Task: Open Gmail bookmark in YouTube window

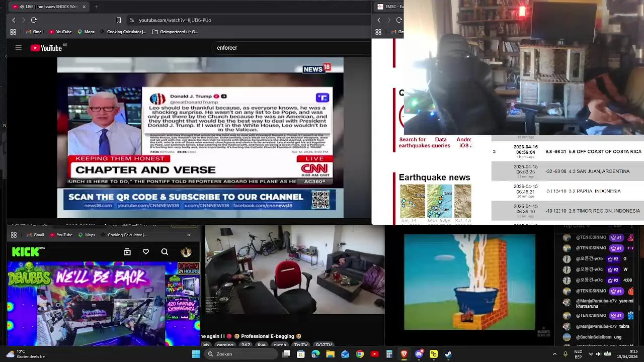Action: (34, 32)
